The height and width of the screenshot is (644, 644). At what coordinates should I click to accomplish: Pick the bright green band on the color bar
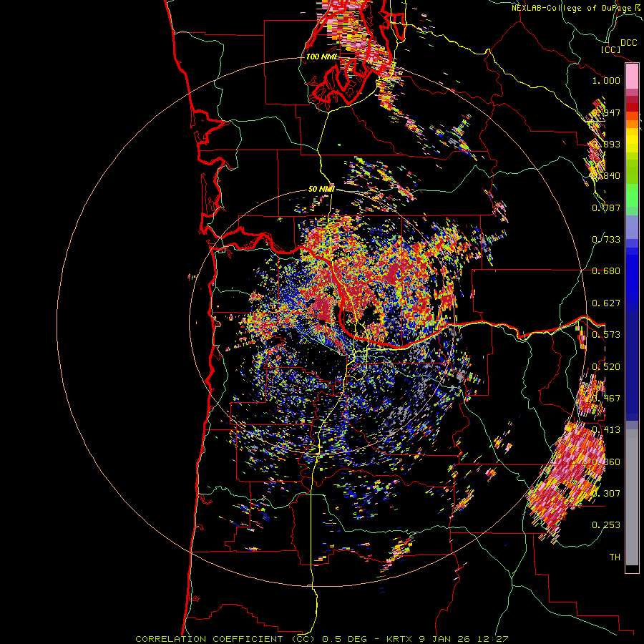coord(632,195)
